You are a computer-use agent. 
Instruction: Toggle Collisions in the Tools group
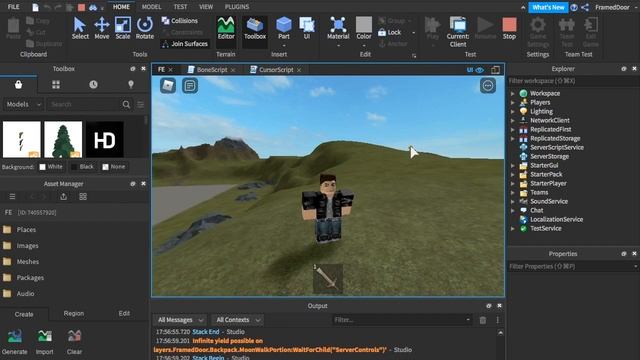pyautogui.click(x=180, y=20)
